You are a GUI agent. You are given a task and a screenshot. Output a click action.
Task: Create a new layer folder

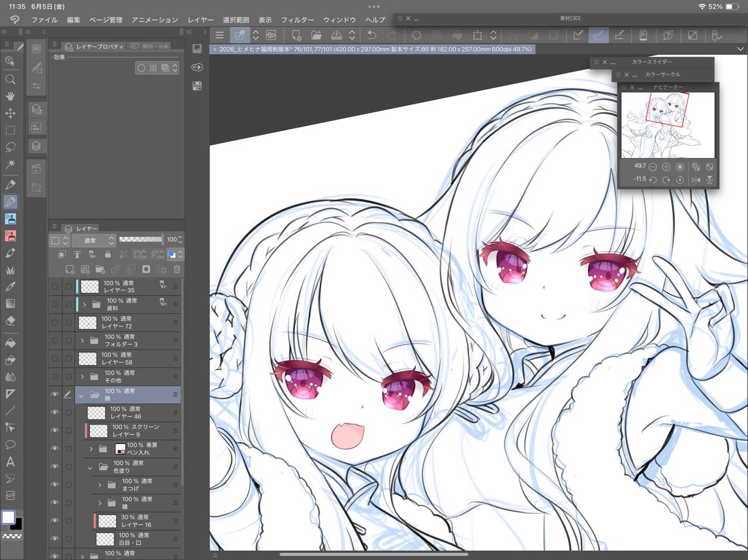(x=100, y=269)
